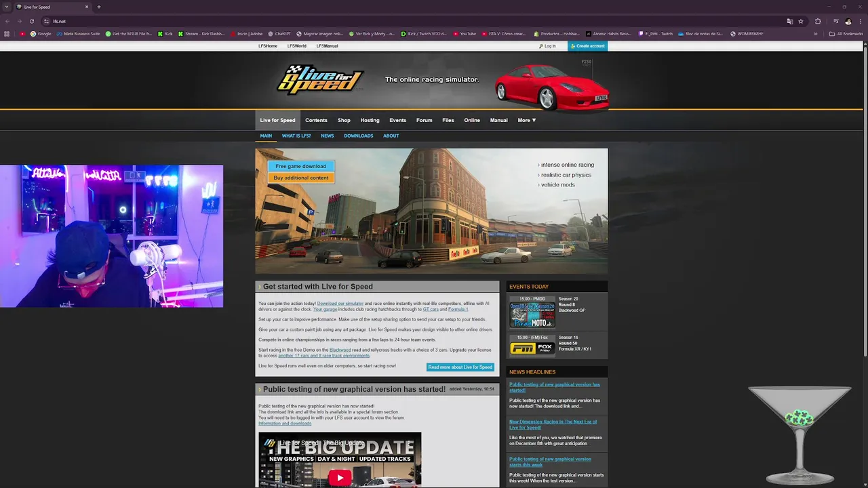Open the Online nav menu item

pyautogui.click(x=472, y=121)
